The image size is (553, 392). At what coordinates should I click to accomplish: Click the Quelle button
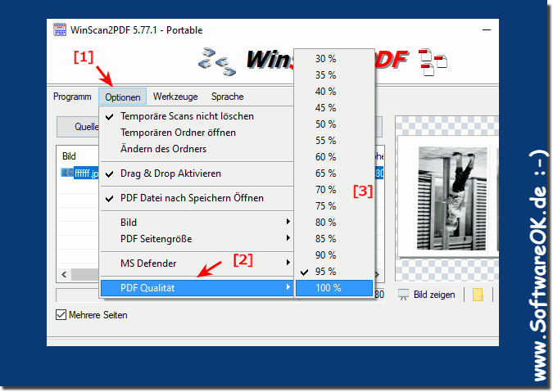tap(78, 127)
